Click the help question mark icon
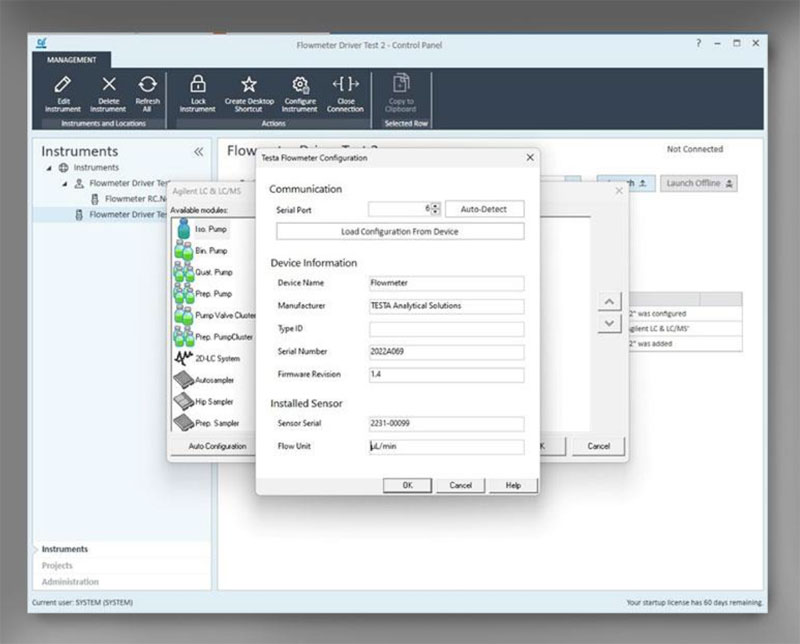Image resolution: width=800 pixels, height=644 pixels. 698,43
